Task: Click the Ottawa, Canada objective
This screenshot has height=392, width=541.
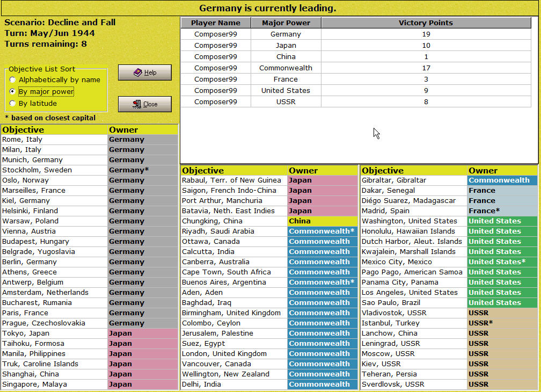Action: (234, 242)
